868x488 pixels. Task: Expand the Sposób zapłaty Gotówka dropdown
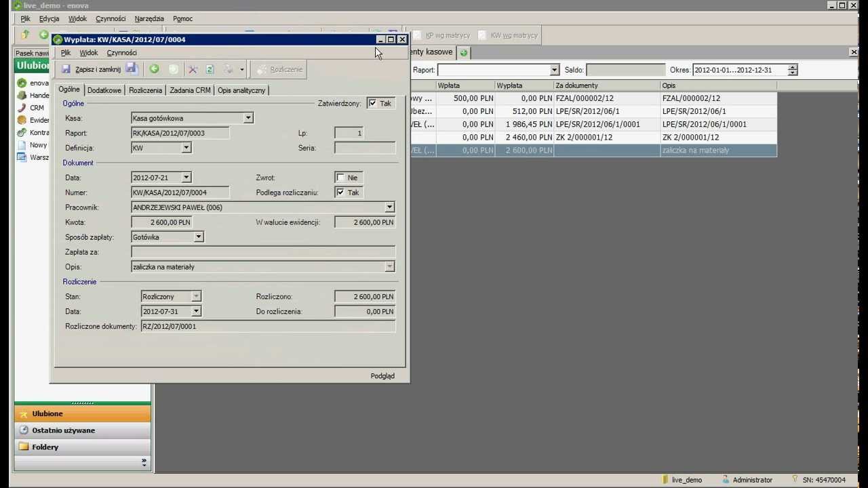point(199,237)
